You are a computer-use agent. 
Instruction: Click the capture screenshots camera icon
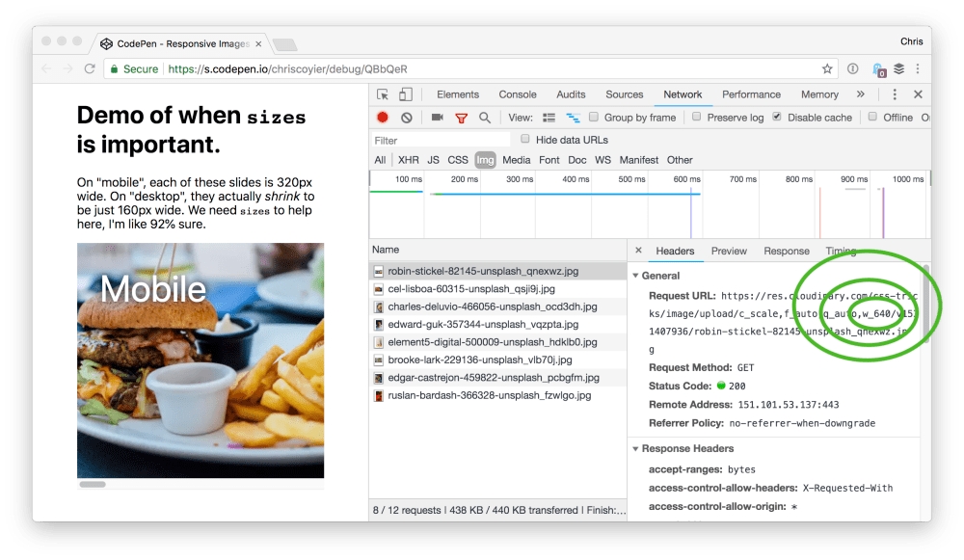pyautogui.click(x=437, y=118)
